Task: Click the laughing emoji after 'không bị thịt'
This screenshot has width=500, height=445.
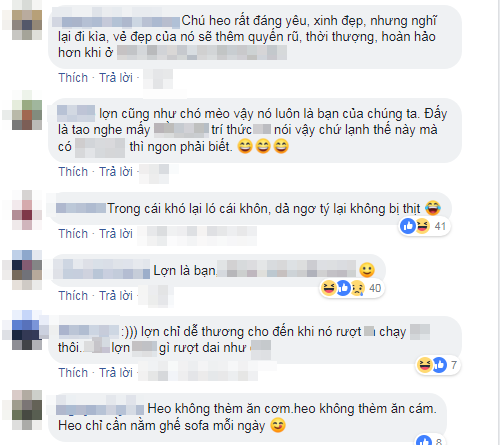Action: pyautogui.click(x=433, y=208)
